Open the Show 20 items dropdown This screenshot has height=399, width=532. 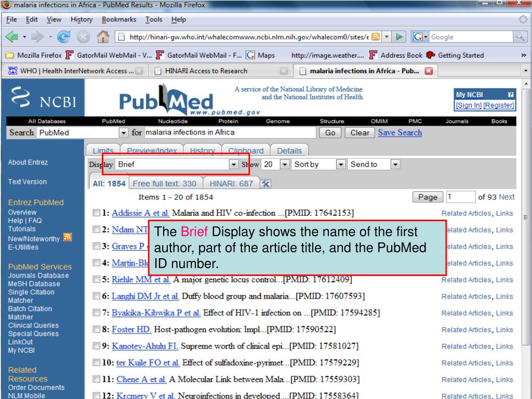[x=275, y=165]
